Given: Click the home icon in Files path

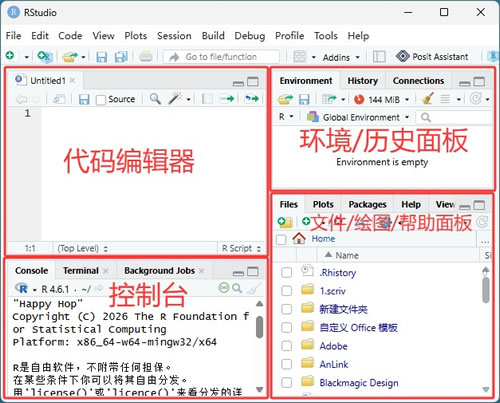Looking at the screenshot, I should click(x=299, y=238).
